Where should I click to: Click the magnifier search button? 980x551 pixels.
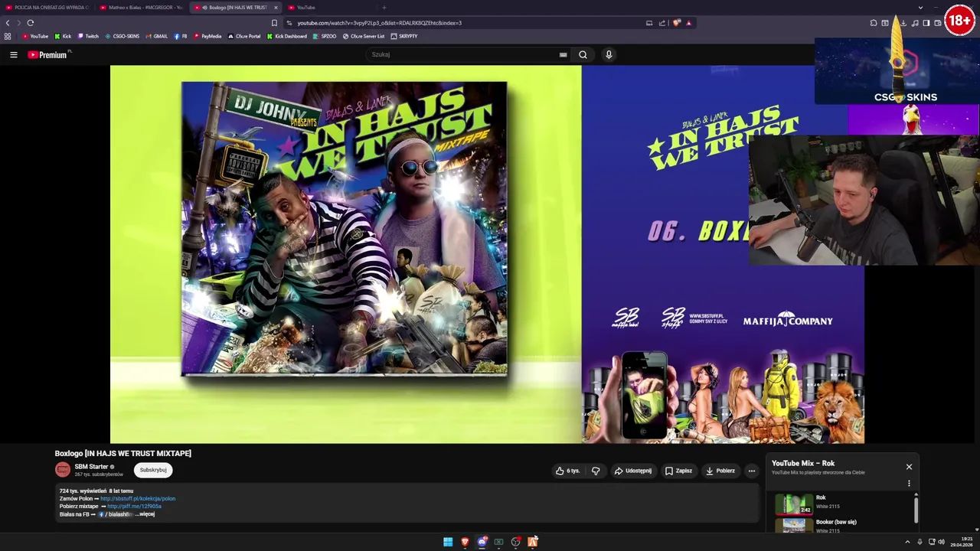tap(583, 54)
